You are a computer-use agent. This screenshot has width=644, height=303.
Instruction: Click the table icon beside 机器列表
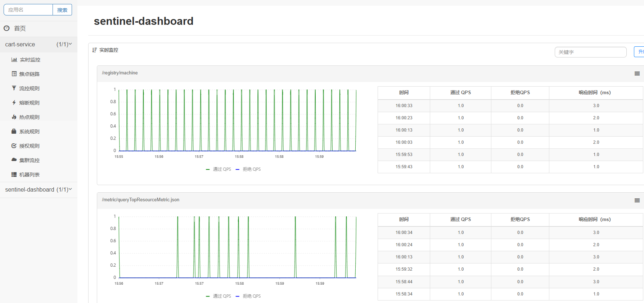[14, 174]
